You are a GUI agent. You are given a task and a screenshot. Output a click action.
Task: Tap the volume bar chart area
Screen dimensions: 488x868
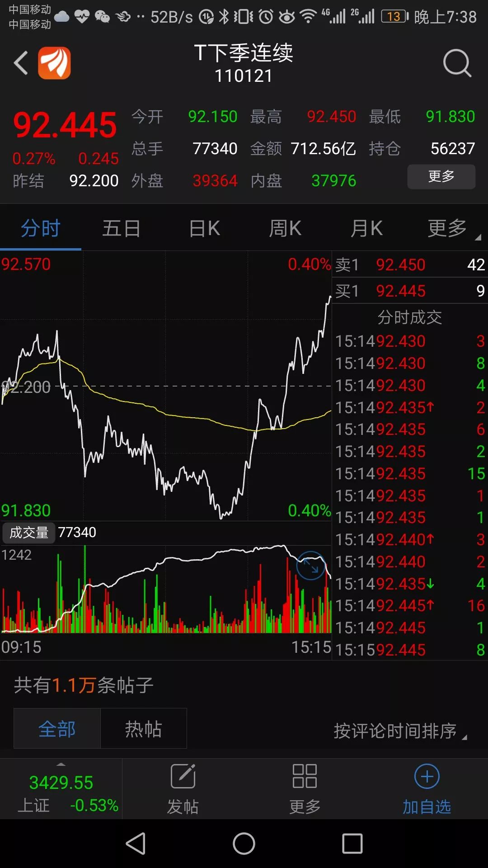(166, 589)
